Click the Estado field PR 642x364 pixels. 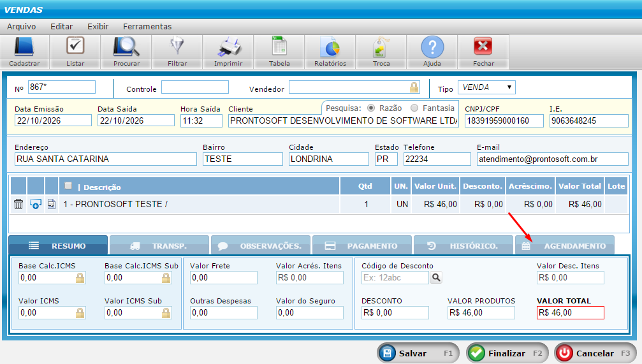(x=386, y=159)
